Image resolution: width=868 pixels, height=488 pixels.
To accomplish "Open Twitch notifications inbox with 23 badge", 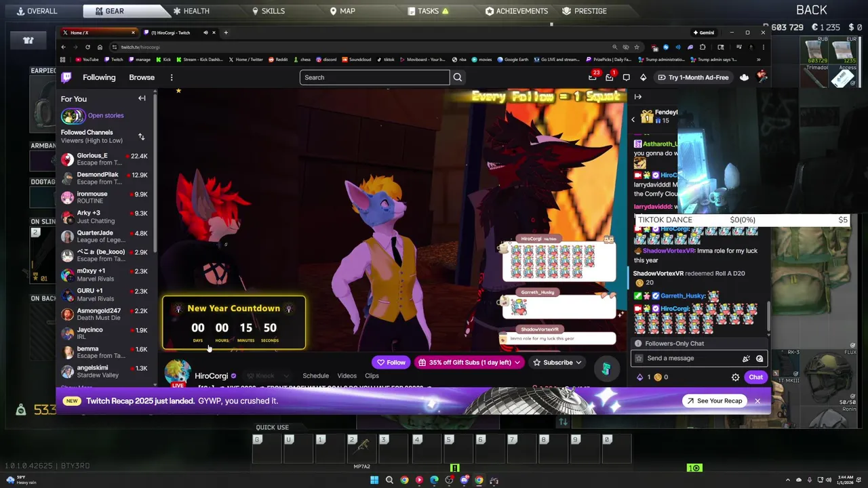I will pos(593,77).
